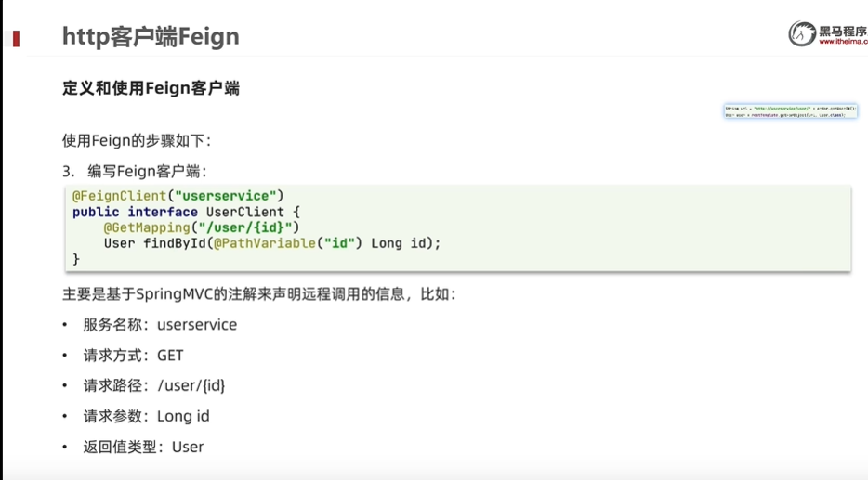This screenshot has height=480, width=868.
Task: Click the @PathVariable annotation in code
Action: click(x=265, y=243)
